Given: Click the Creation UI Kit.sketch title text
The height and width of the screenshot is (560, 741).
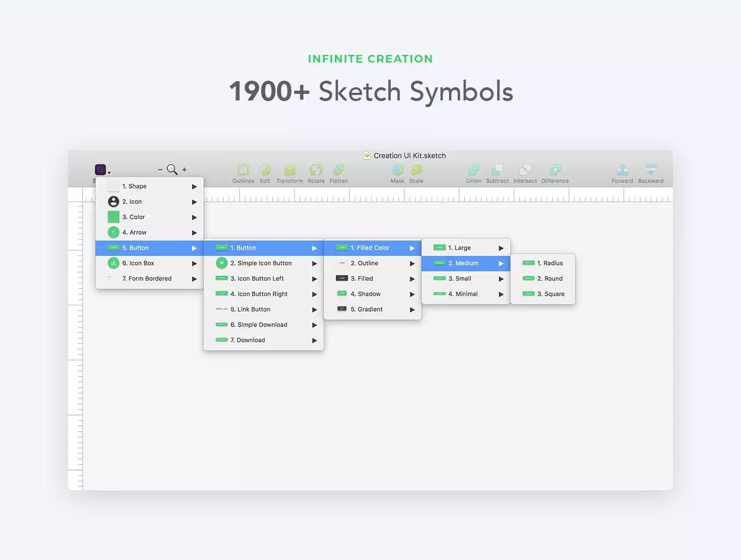Looking at the screenshot, I should [409, 155].
